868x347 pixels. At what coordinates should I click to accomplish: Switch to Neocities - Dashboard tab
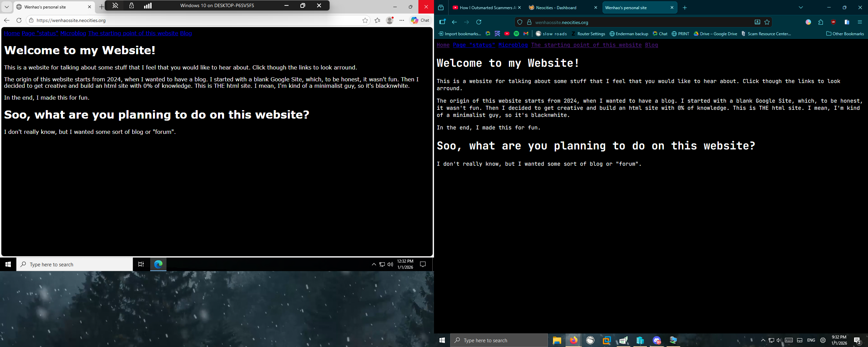click(556, 7)
